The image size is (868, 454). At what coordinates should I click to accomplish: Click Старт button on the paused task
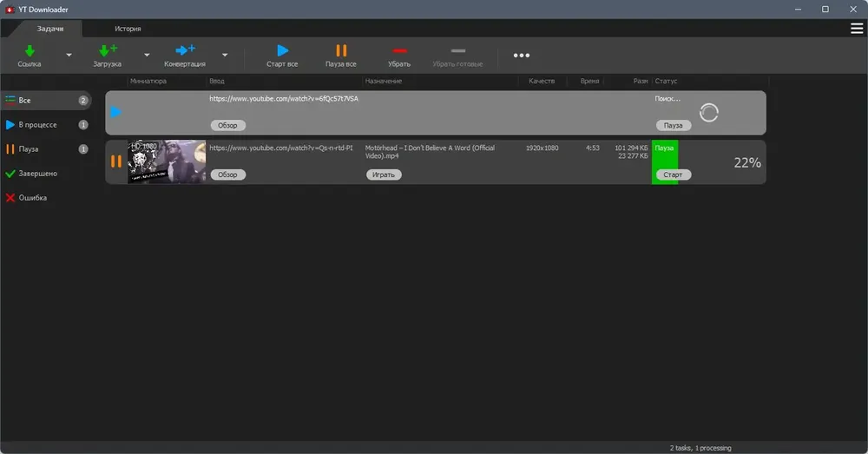pyautogui.click(x=674, y=174)
